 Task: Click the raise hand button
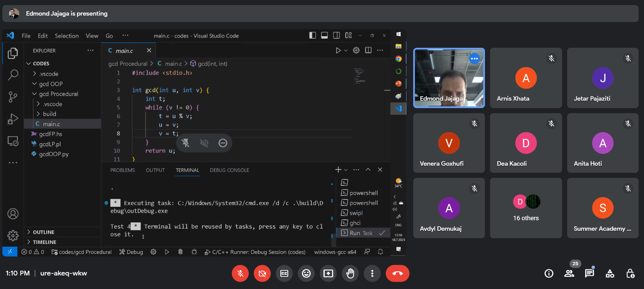pos(350,273)
